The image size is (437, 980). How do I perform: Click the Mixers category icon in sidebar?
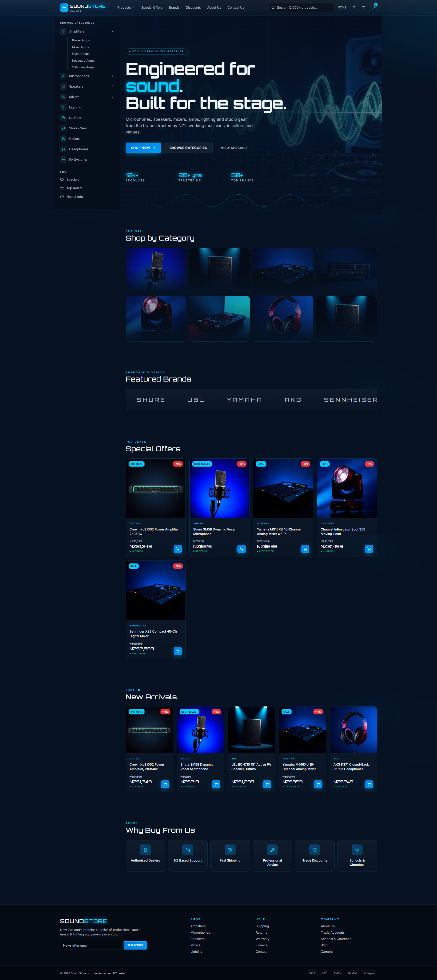63,97
